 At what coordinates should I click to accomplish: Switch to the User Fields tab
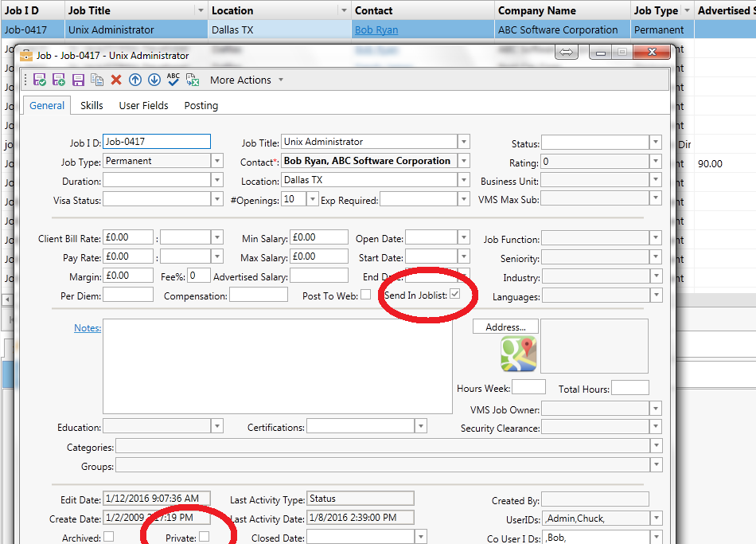tap(144, 106)
